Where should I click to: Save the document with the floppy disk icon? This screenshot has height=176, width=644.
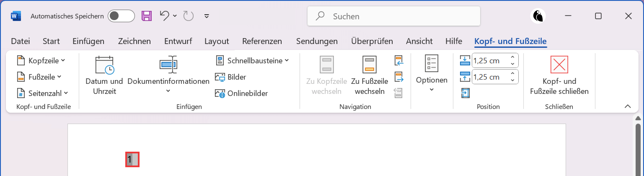pos(146,16)
